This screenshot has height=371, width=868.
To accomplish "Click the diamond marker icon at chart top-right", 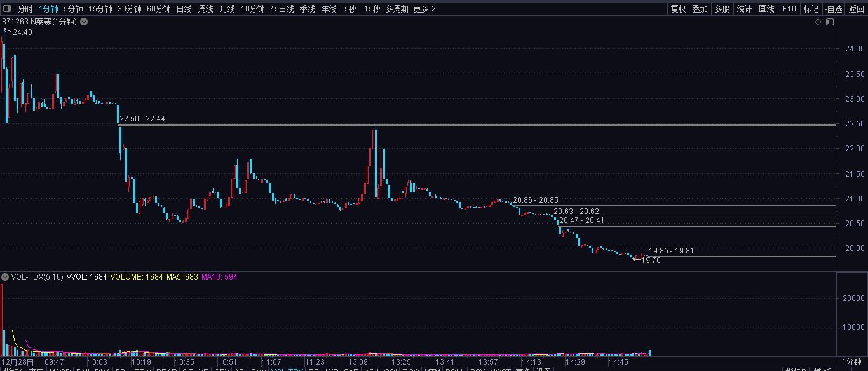I will pos(818,22).
